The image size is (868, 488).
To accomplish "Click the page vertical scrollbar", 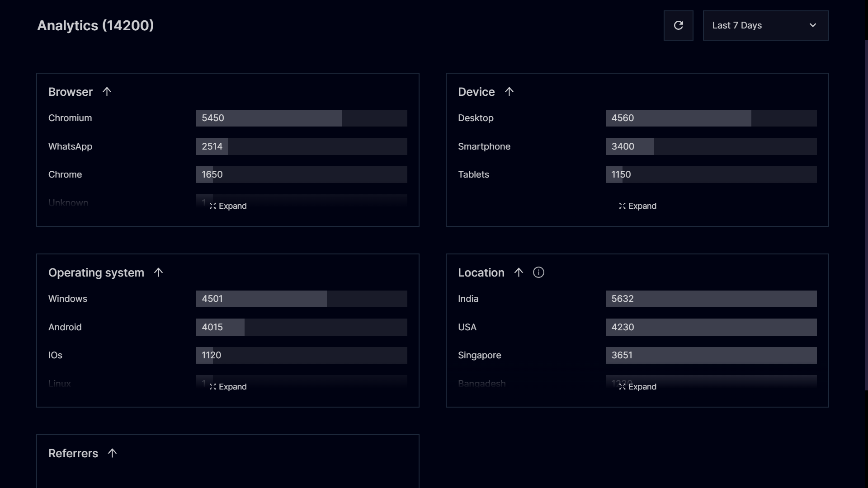I will [x=866, y=215].
